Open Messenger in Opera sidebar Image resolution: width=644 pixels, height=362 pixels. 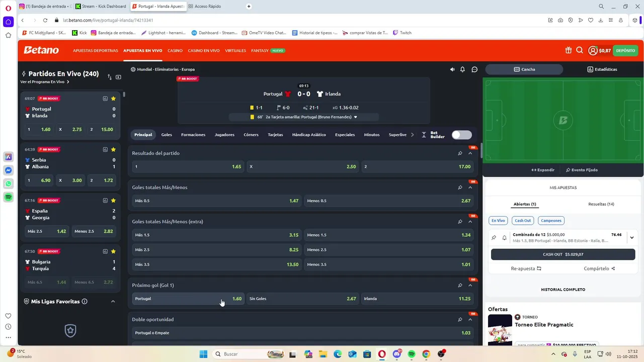pos(8,170)
